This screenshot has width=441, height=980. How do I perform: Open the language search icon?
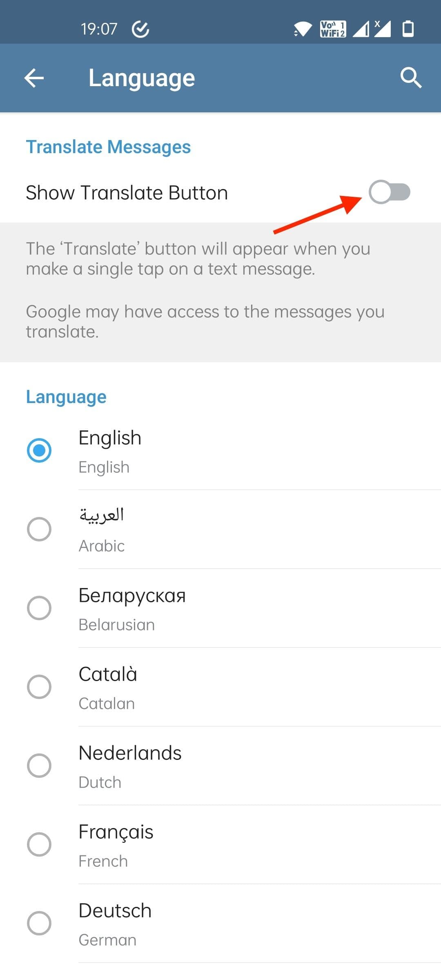pos(410,78)
